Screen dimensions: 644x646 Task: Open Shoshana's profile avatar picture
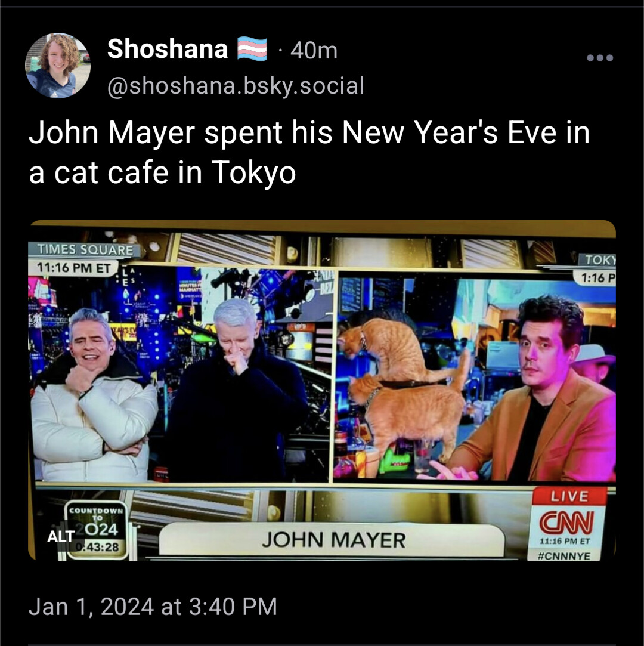(x=58, y=66)
